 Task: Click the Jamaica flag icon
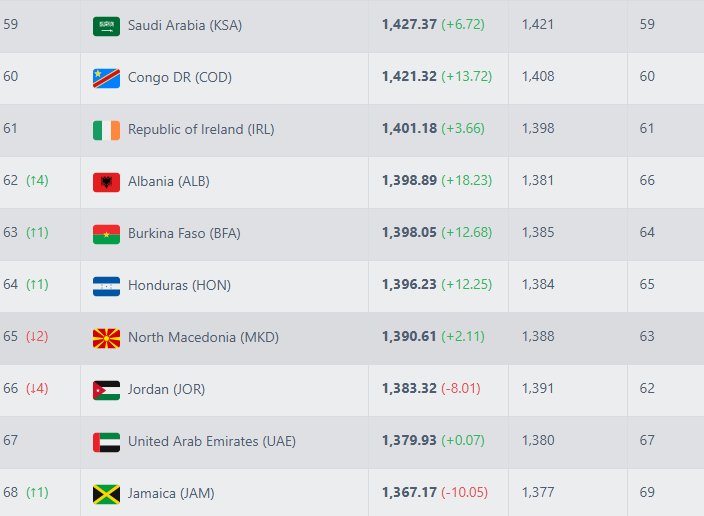click(106, 494)
